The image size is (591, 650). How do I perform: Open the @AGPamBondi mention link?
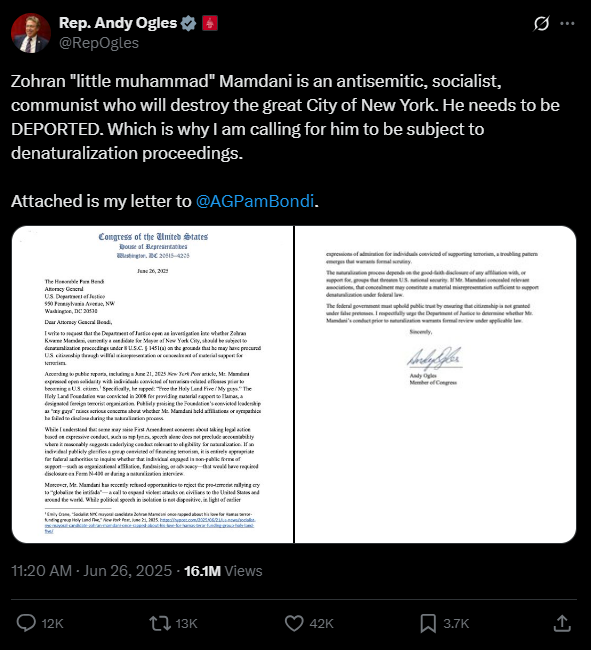pyautogui.click(x=254, y=201)
